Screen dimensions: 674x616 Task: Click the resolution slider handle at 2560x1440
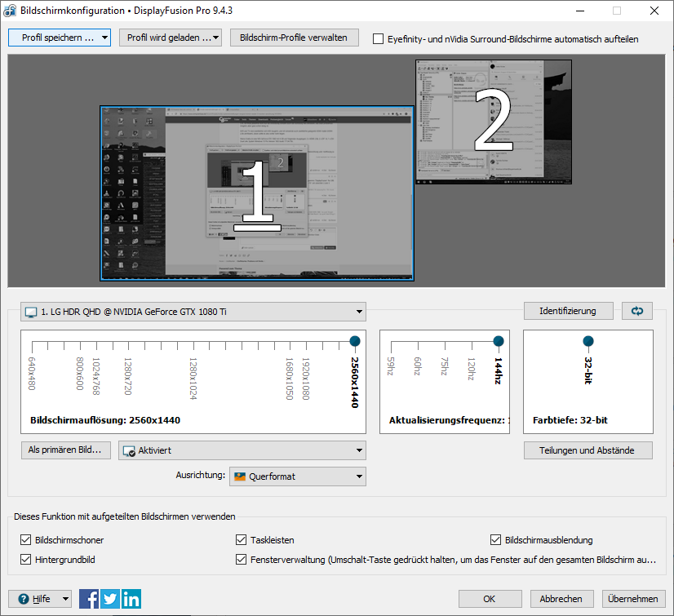(x=355, y=341)
